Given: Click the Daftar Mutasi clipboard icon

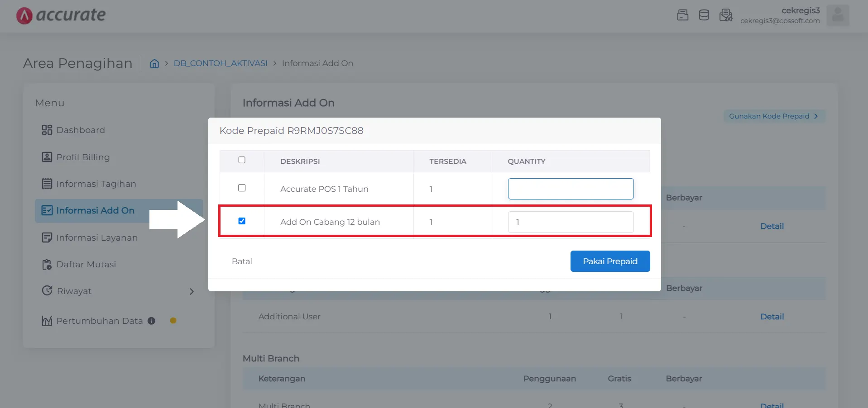Looking at the screenshot, I should pyautogui.click(x=47, y=264).
